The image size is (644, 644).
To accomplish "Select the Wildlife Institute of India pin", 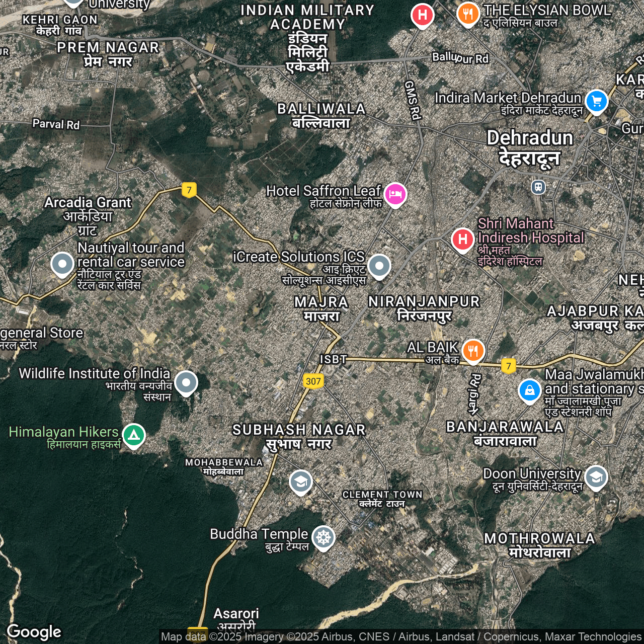I will tap(186, 383).
